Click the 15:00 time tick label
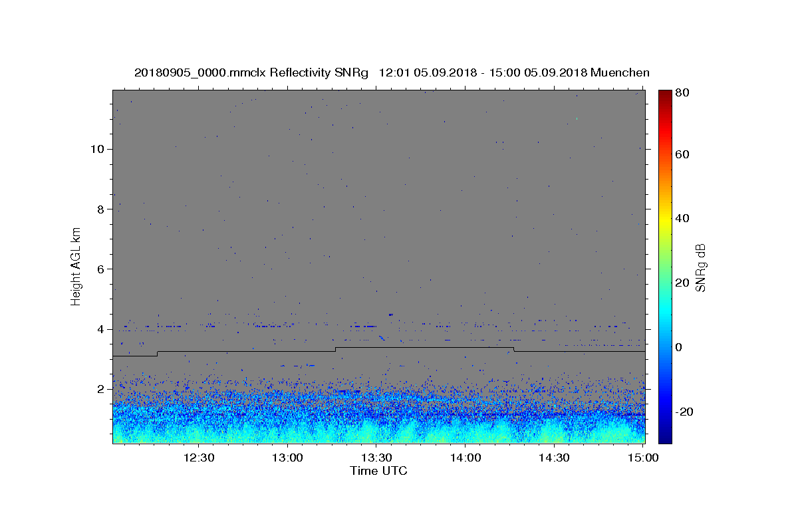The height and width of the screenshot is (532, 798). (x=643, y=458)
